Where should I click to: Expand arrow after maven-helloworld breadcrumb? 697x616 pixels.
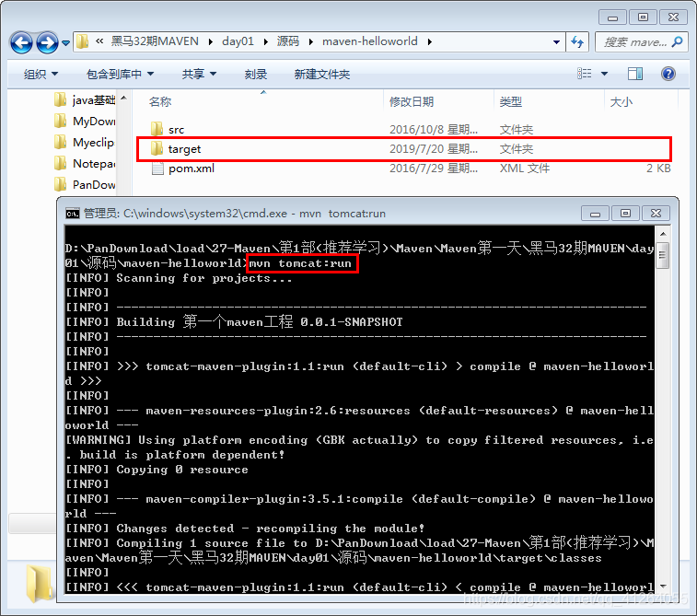429,41
